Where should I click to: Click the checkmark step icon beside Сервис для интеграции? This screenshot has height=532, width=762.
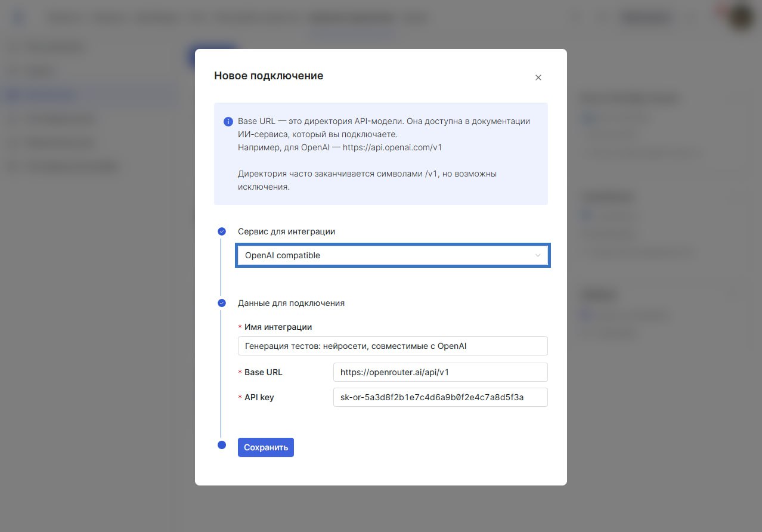[x=222, y=231]
